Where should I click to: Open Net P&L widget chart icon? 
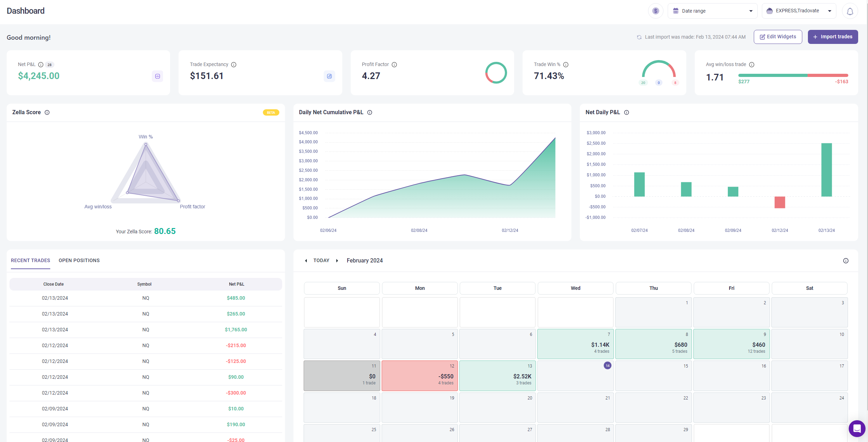coord(157,76)
